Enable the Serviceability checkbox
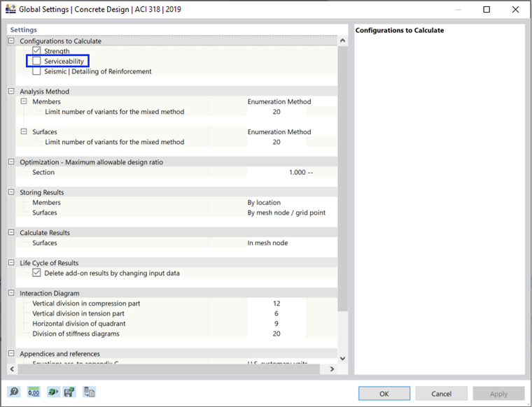The image size is (532, 407). point(36,61)
